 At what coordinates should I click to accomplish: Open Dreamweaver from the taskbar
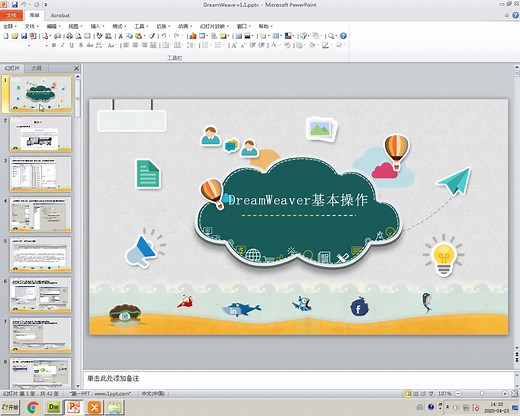[x=54, y=407]
